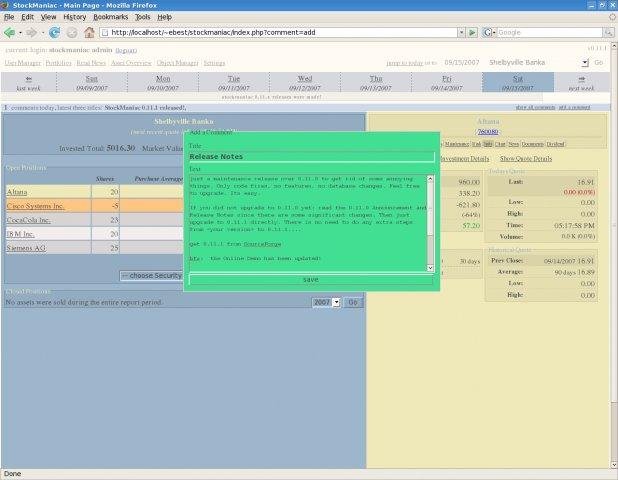Viewport: 618px width, 480px height.
Task: Click Go next to the portfolio selector
Action: click(x=599, y=62)
